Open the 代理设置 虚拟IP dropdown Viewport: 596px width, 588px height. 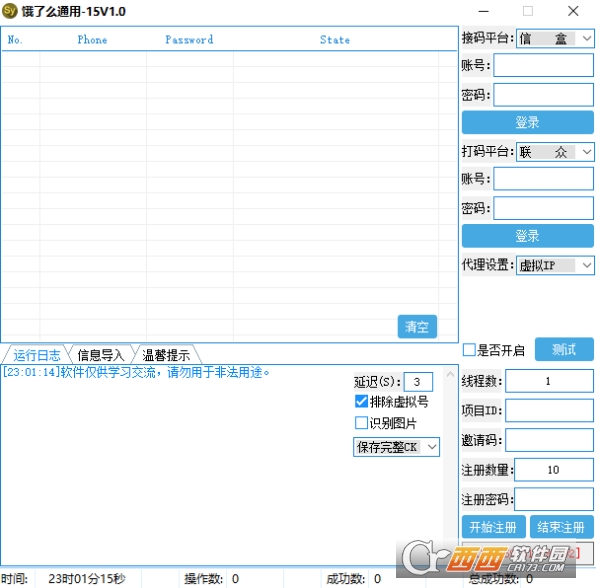pyautogui.click(x=555, y=265)
